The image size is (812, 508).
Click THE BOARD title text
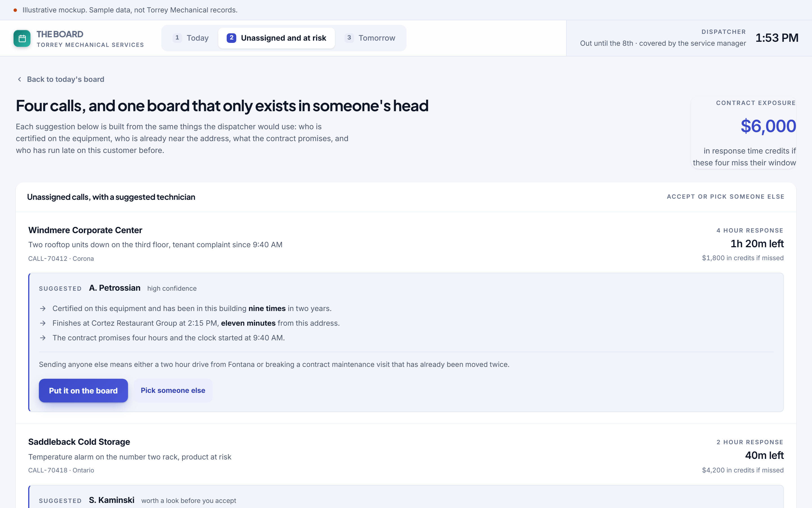[x=60, y=34]
